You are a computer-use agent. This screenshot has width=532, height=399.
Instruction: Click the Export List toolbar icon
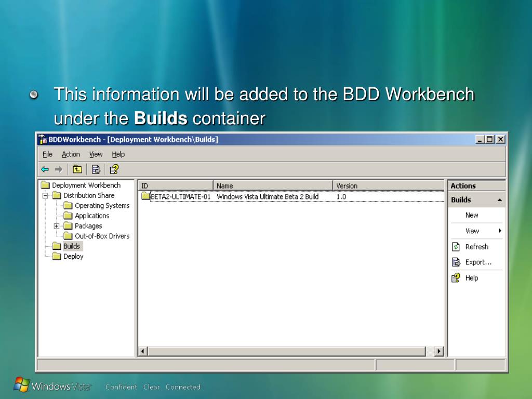[96, 169]
